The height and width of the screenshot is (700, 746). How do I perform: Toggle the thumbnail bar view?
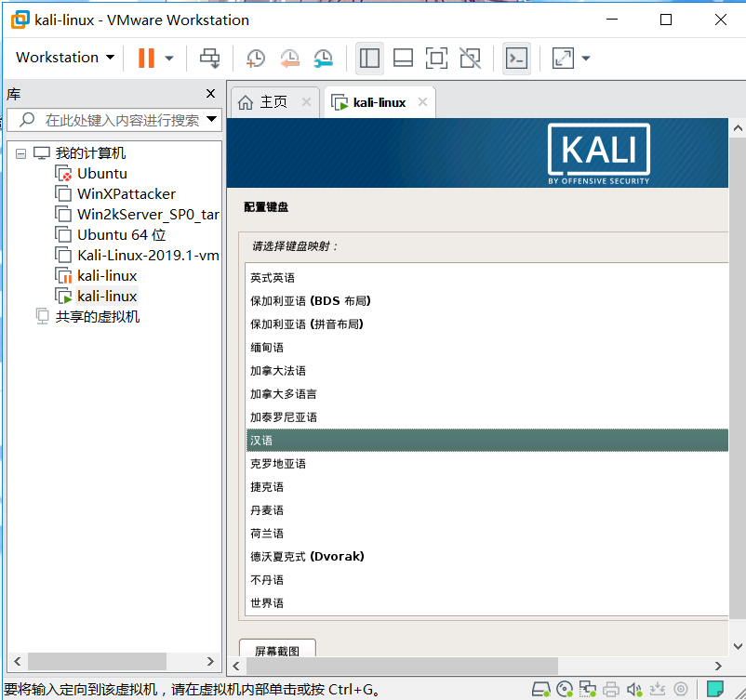pos(403,58)
